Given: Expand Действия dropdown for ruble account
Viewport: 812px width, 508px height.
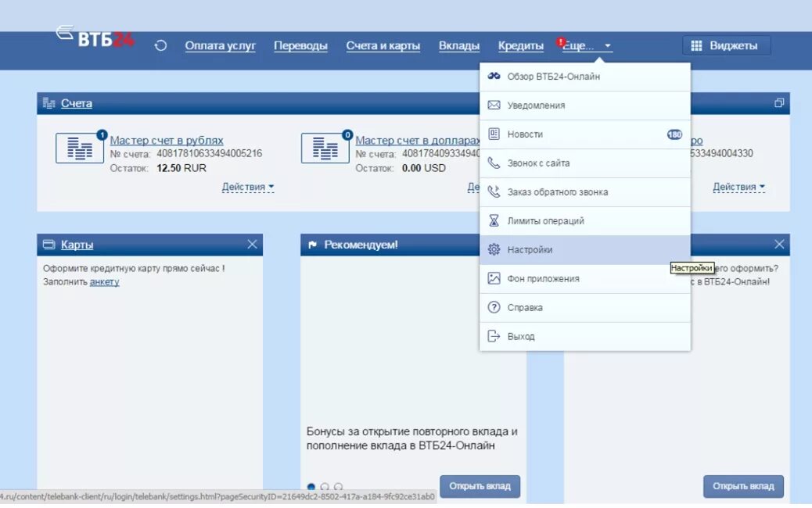Looking at the screenshot, I should (248, 187).
